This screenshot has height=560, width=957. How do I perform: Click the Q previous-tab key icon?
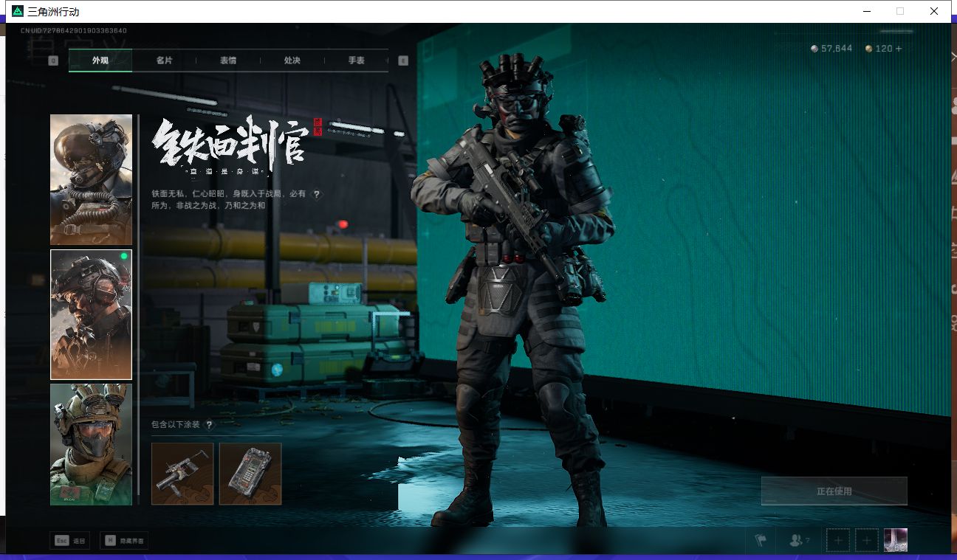click(x=53, y=61)
